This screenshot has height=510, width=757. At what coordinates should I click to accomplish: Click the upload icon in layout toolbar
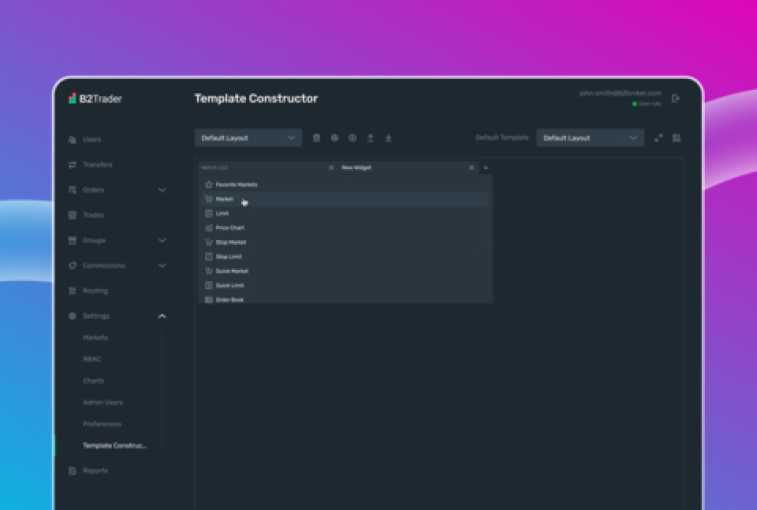(x=370, y=138)
